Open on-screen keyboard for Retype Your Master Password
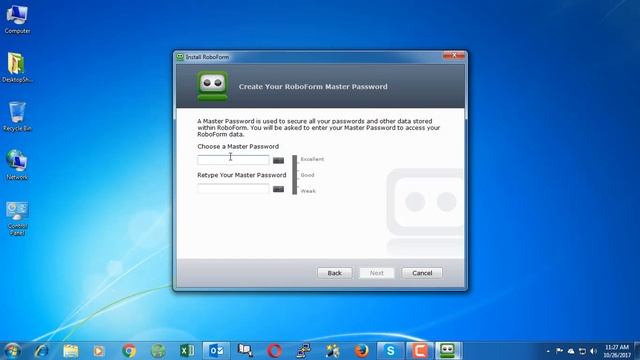Viewport: 640px width, 360px height. pyautogui.click(x=278, y=189)
